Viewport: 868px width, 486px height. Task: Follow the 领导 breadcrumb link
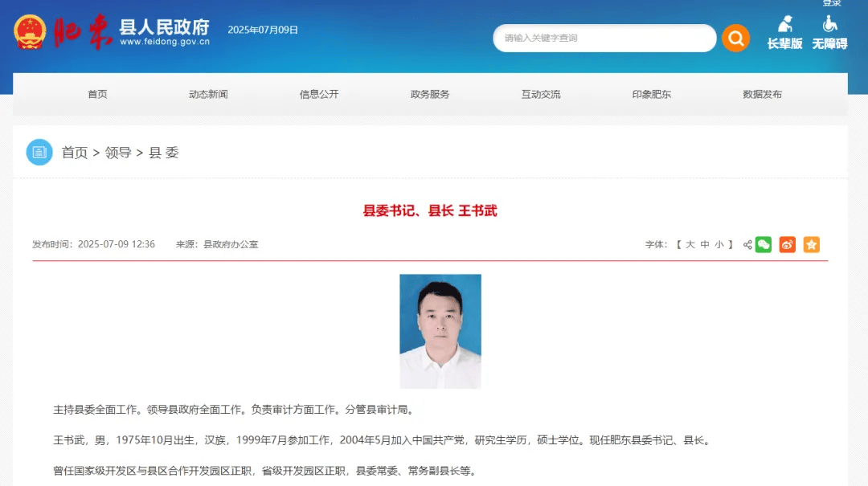pyautogui.click(x=118, y=152)
